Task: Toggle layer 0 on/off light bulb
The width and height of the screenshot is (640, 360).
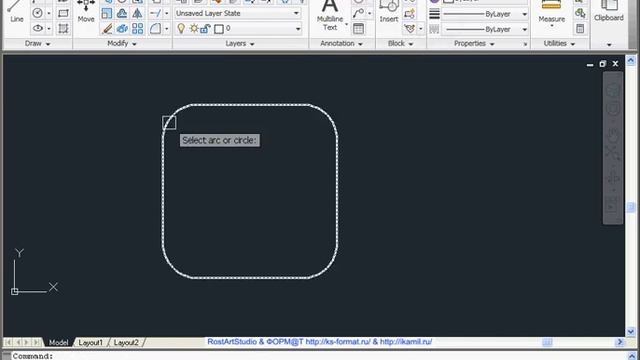Action: [181, 29]
